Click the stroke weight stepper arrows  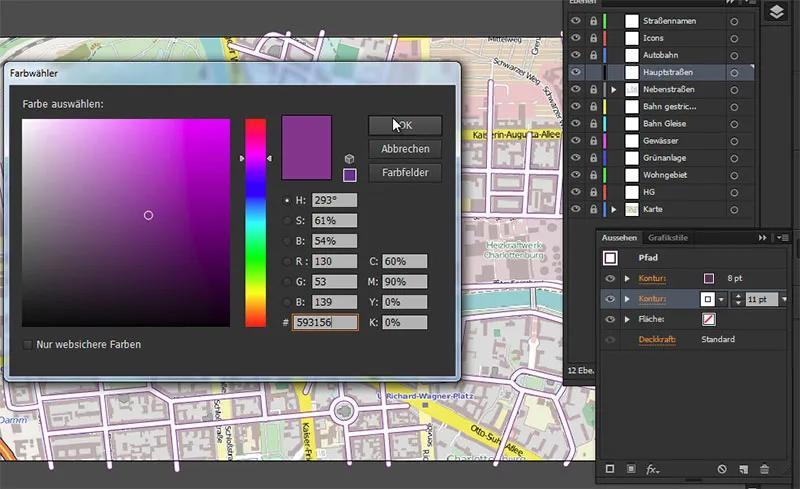tap(738, 299)
